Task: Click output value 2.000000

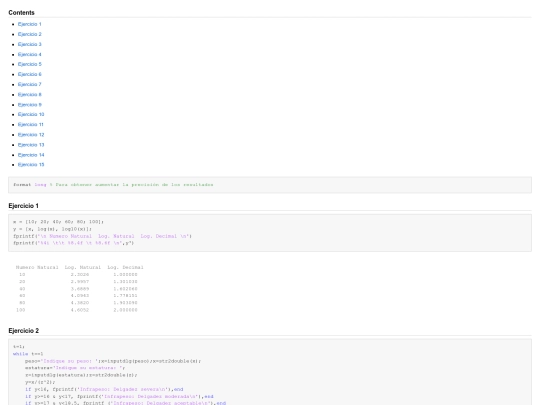Action: tap(125, 310)
